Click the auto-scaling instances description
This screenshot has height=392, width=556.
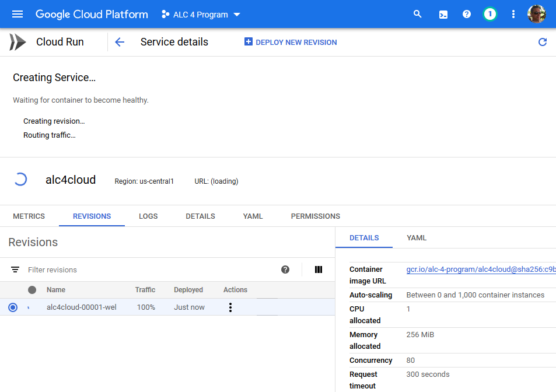click(x=475, y=295)
